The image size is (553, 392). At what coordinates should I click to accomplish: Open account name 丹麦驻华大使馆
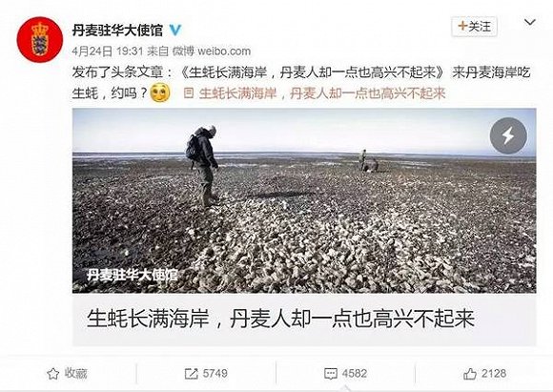click(117, 30)
